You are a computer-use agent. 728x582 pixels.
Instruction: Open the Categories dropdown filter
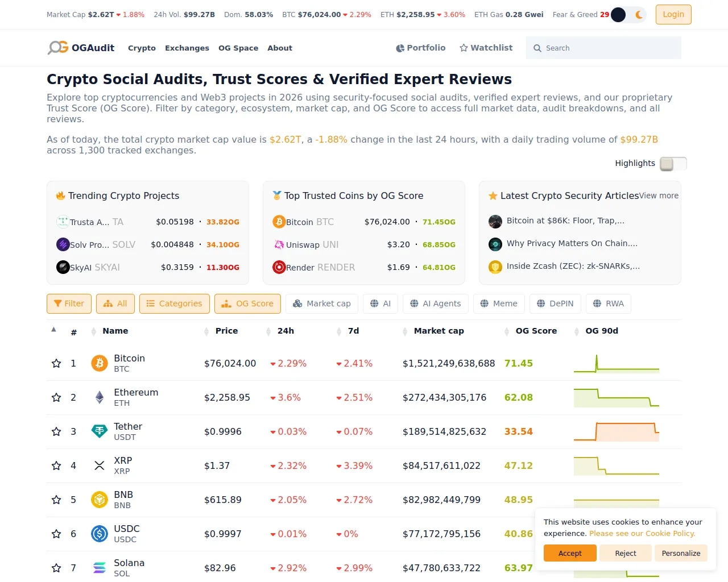[x=175, y=304]
